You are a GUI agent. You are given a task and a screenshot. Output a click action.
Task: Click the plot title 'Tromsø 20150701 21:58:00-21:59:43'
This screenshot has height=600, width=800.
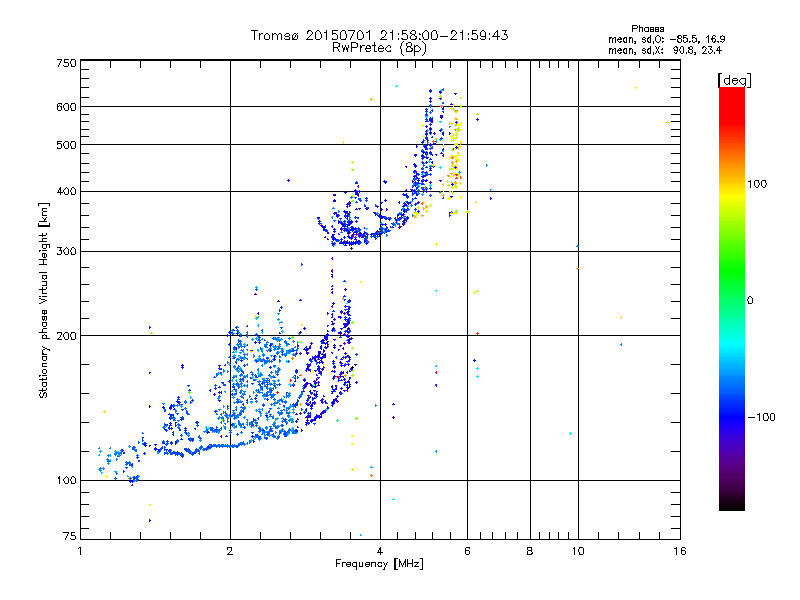(379, 35)
